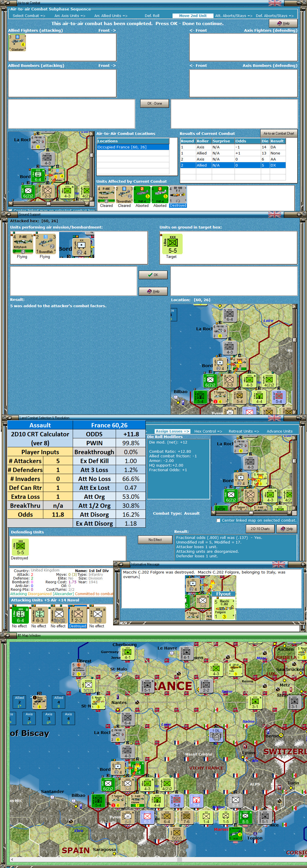Select the Def. Roll subphase step
The width and height of the screenshot is (307, 868).
point(152,16)
